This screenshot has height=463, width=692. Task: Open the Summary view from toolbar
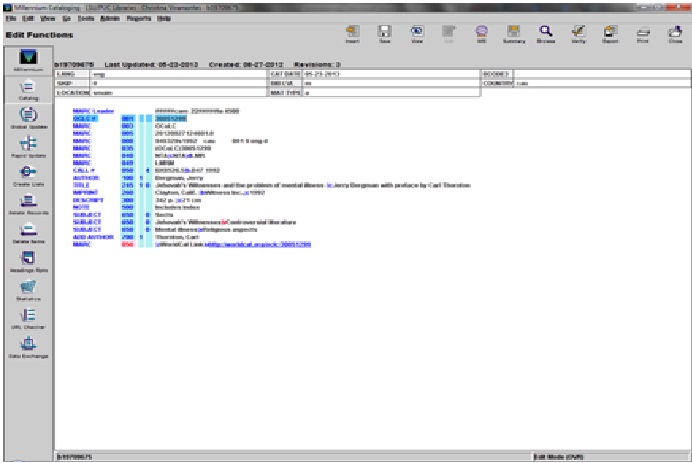coord(514,35)
